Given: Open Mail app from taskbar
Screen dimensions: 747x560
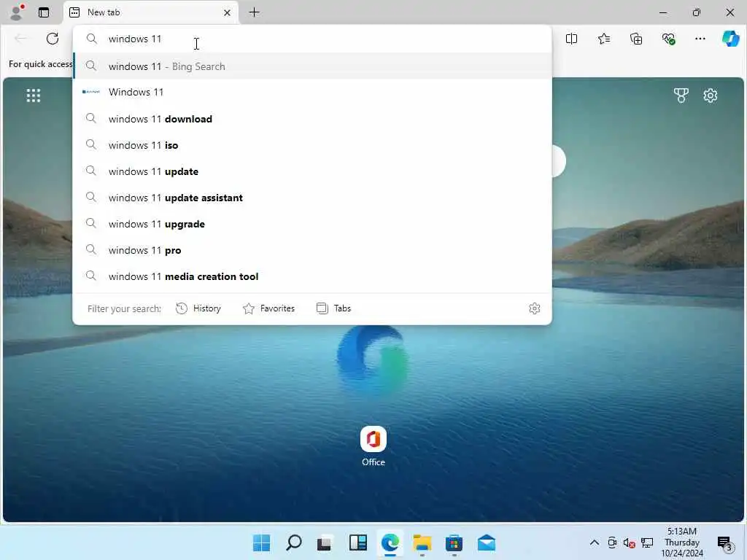Looking at the screenshot, I should [x=487, y=542].
